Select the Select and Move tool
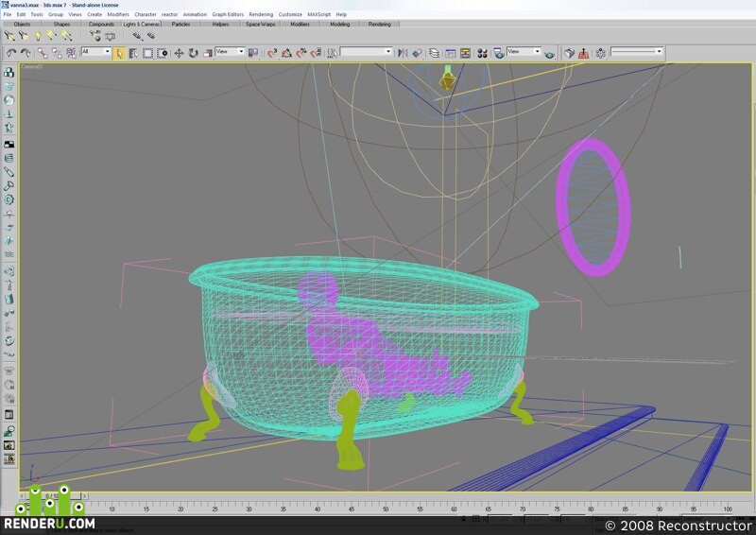756x535 pixels. (x=179, y=53)
